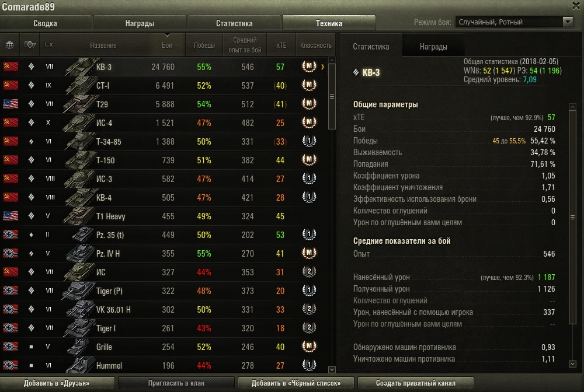Click the ИС-4 Soviet flag icon
584x392 pixels.
[x=11, y=123]
